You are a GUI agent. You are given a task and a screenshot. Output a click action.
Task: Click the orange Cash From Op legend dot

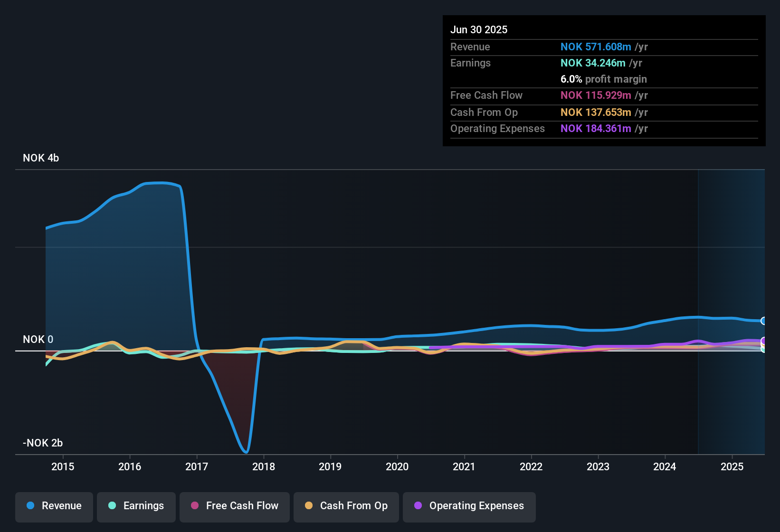click(x=309, y=505)
